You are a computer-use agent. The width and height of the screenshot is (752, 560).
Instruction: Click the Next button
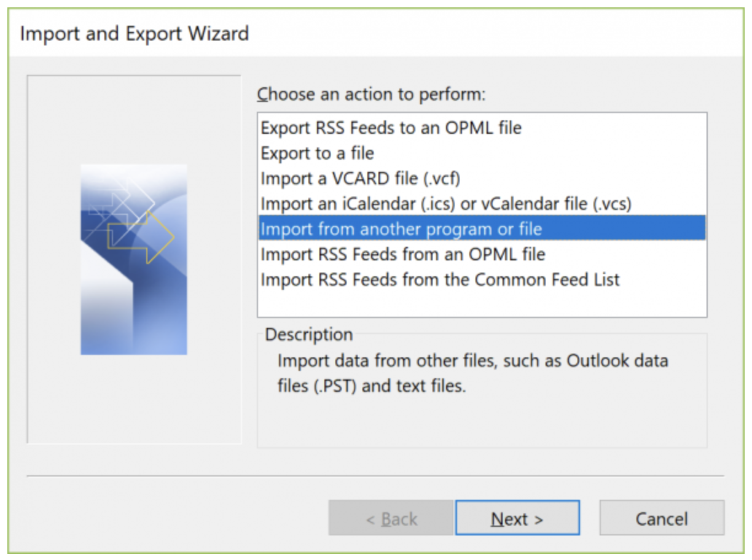tap(515, 518)
